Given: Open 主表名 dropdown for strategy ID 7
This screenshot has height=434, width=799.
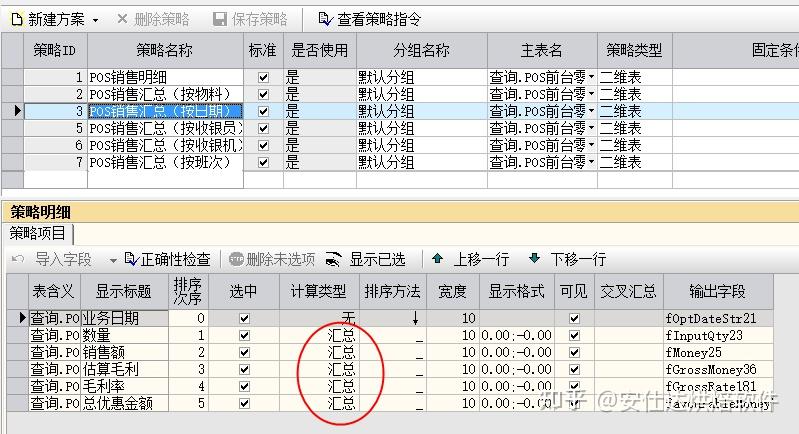Looking at the screenshot, I should click(591, 162).
